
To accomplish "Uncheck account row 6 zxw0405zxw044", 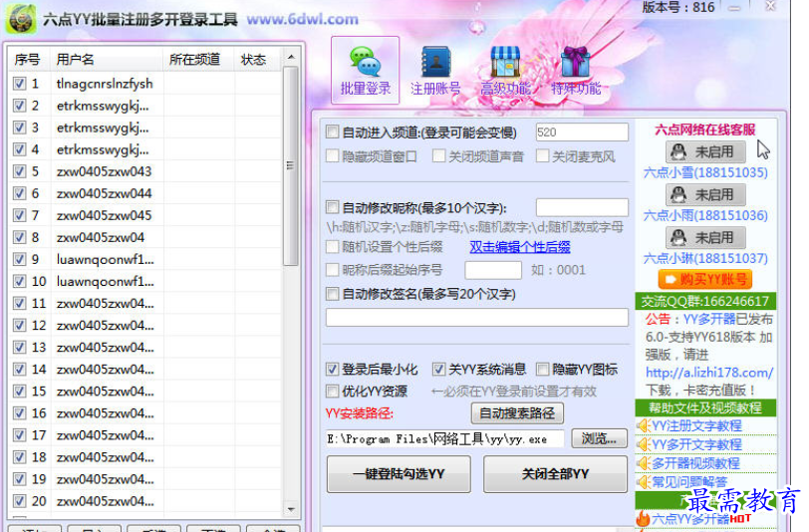I will [20, 193].
